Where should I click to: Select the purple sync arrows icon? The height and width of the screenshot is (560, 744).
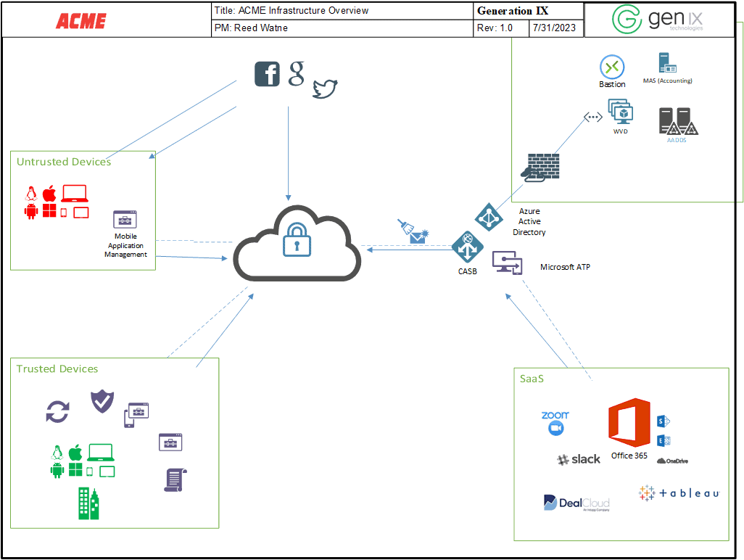pyautogui.click(x=58, y=411)
